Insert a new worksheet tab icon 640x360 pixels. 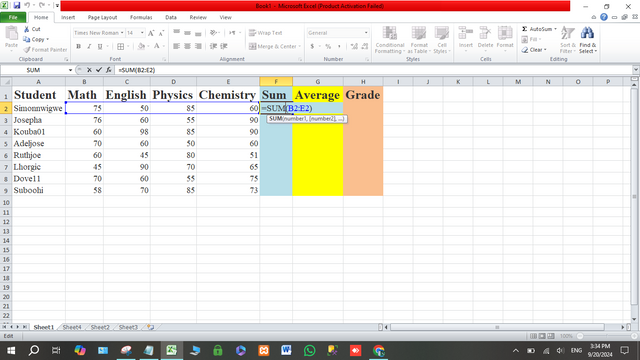[150, 327]
